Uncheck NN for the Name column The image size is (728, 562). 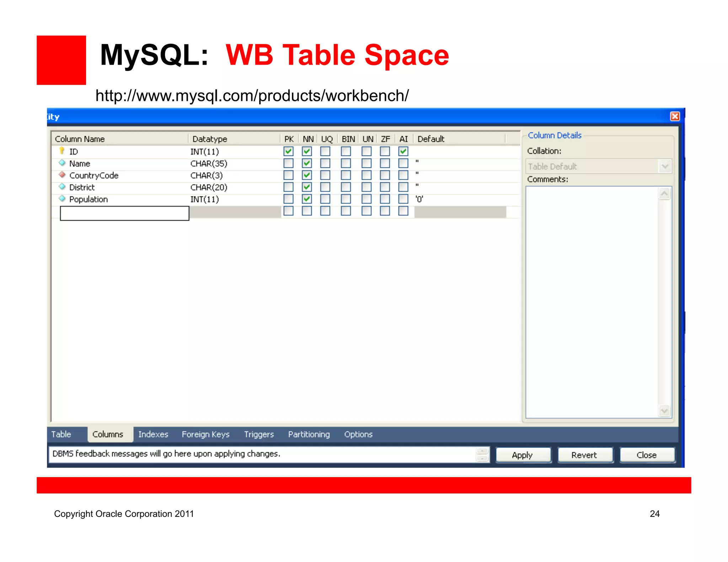pyautogui.click(x=307, y=163)
